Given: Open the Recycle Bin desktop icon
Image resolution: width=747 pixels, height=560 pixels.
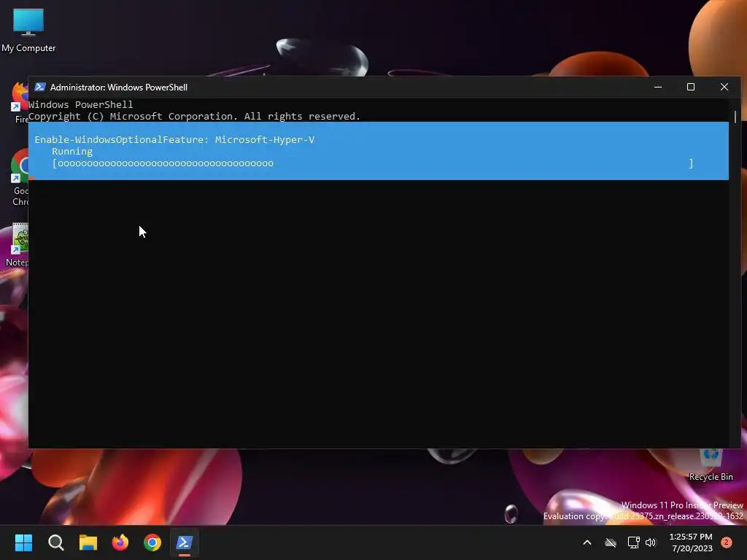Looking at the screenshot, I should click(x=711, y=464).
